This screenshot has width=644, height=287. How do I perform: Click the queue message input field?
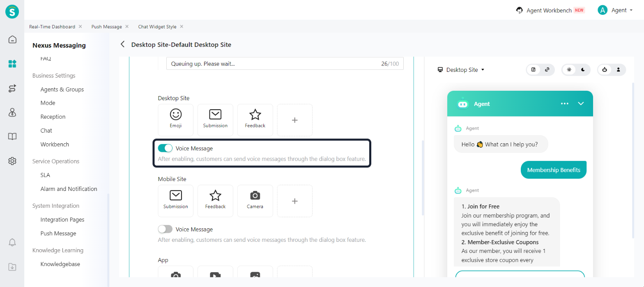click(285, 64)
